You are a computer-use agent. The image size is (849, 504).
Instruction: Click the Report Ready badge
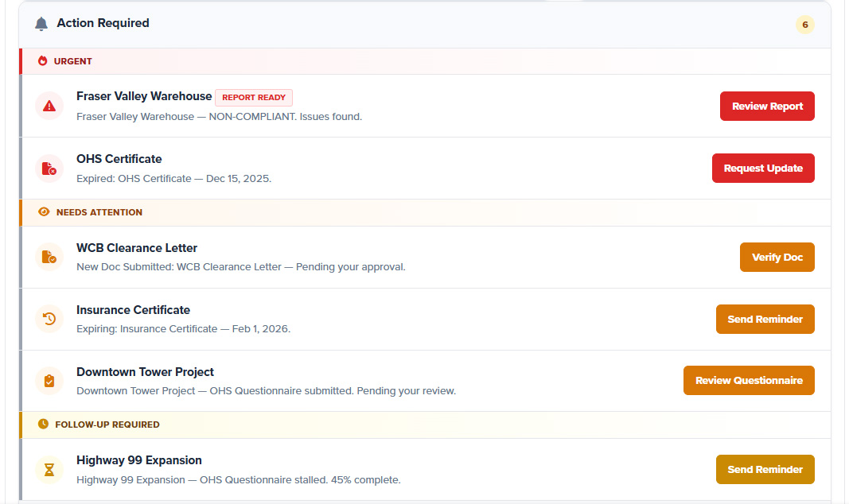(254, 97)
